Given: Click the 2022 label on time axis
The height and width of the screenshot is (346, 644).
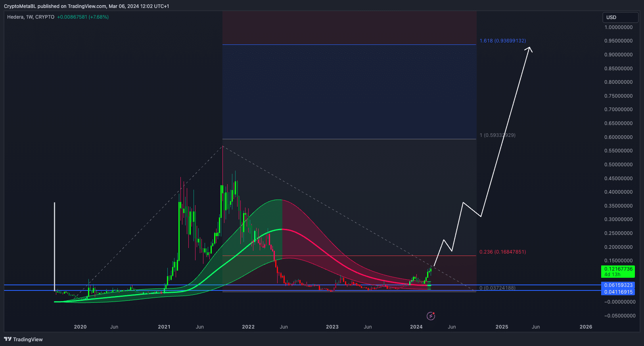Looking at the screenshot, I should pos(248,327).
